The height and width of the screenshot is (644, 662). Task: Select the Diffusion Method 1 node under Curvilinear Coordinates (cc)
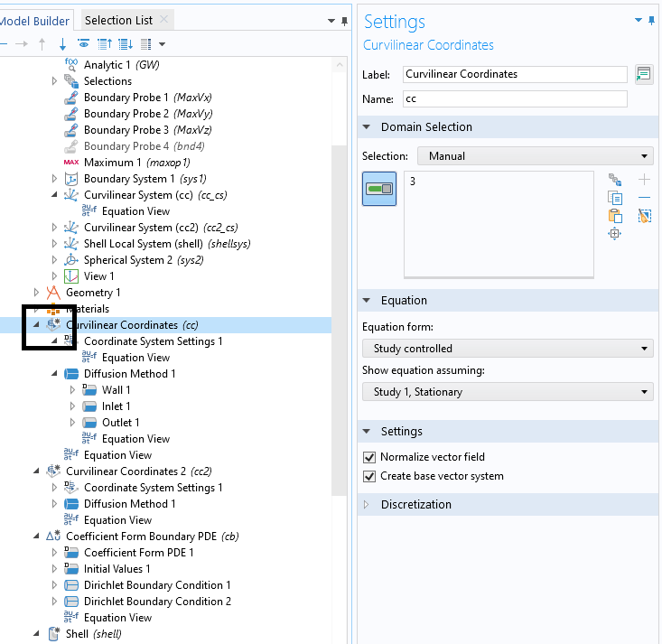click(x=129, y=374)
